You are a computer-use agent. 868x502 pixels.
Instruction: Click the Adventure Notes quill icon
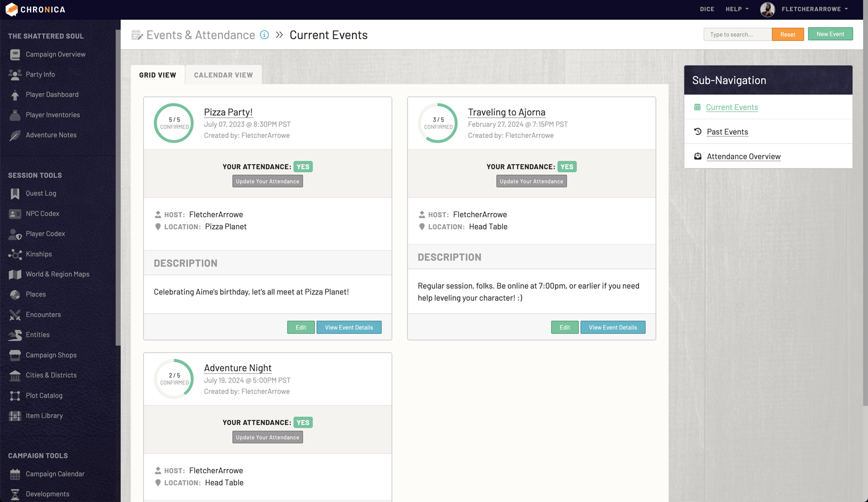15,135
